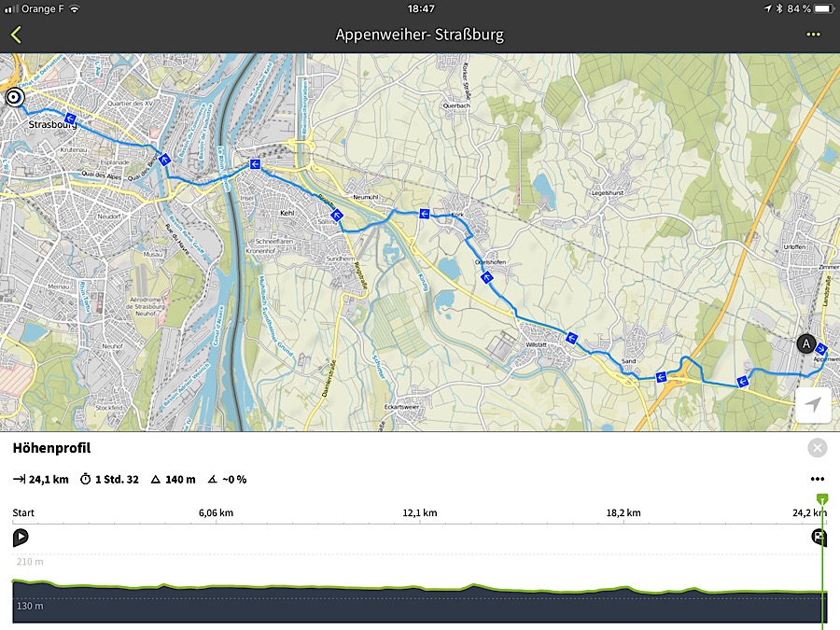Open more options in the Höhenprofil panel

pyautogui.click(x=818, y=480)
